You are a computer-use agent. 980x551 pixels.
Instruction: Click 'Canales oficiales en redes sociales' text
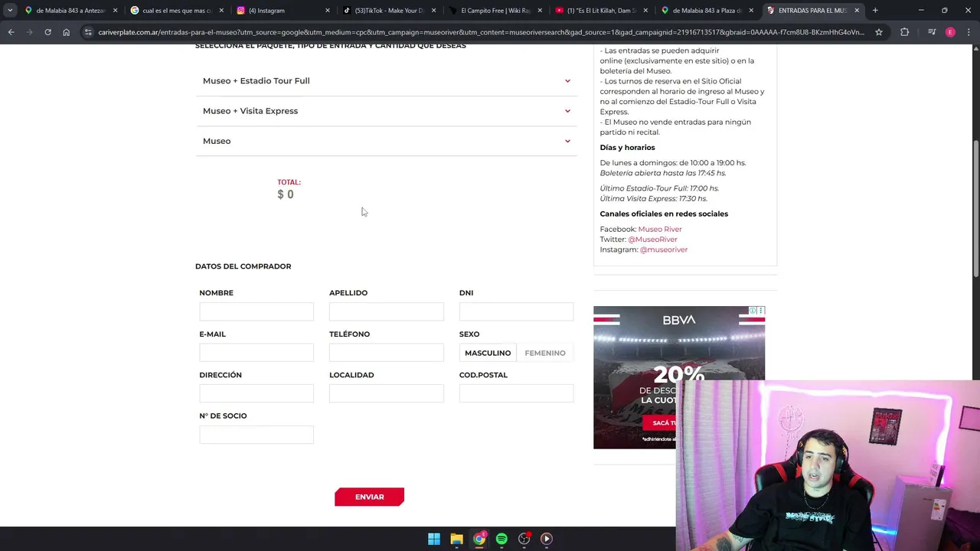tap(664, 214)
